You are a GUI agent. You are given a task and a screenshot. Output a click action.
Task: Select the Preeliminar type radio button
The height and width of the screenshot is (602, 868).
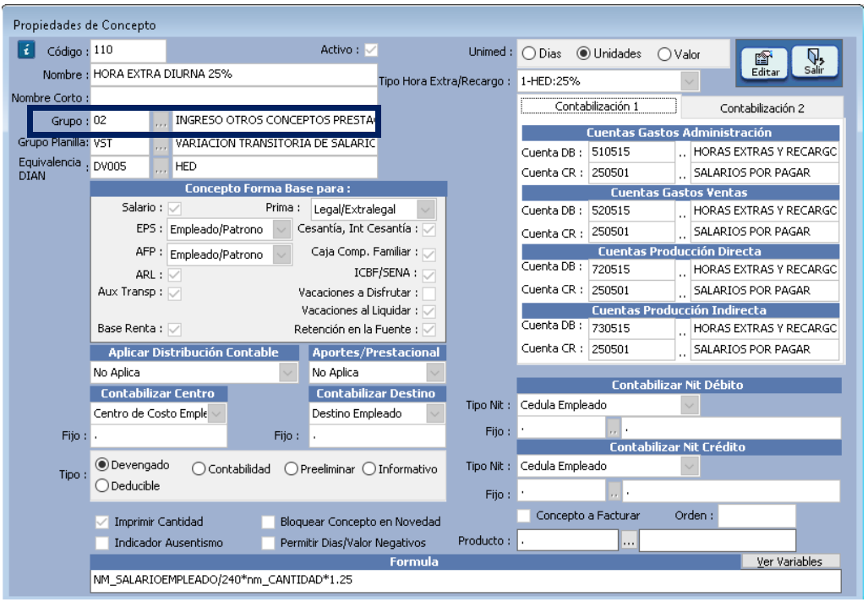pyautogui.click(x=292, y=469)
